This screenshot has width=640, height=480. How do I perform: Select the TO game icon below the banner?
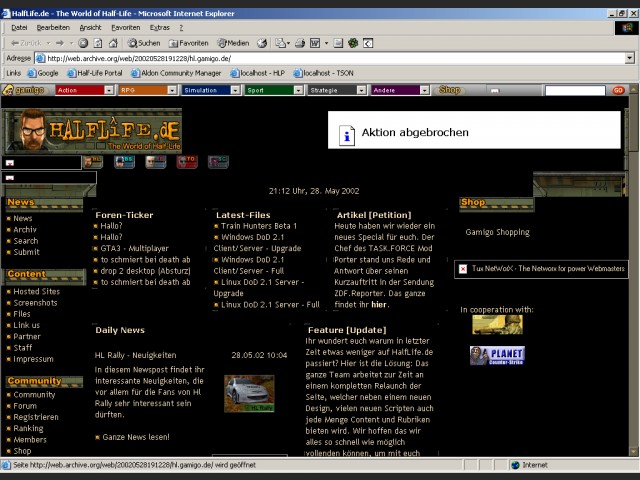(x=187, y=162)
